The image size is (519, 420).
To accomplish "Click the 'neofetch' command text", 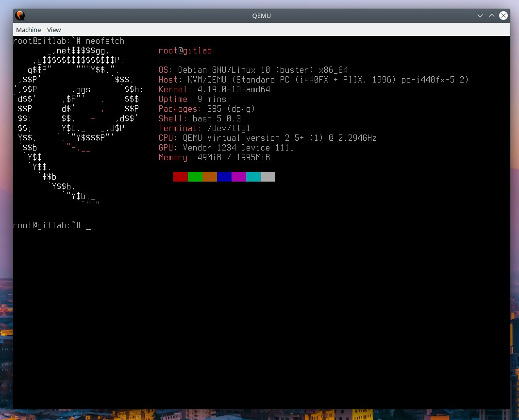I will tap(105, 41).
